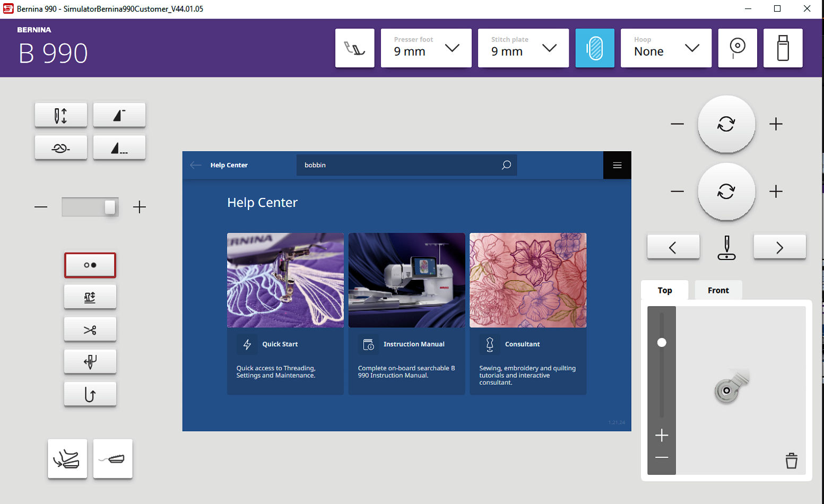The width and height of the screenshot is (824, 504).
Task: Click the Consultant dress form icon
Action: pyautogui.click(x=490, y=344)
